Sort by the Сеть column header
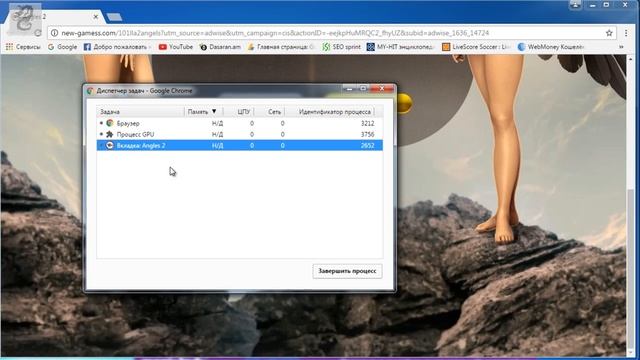 tap(270, 111)
